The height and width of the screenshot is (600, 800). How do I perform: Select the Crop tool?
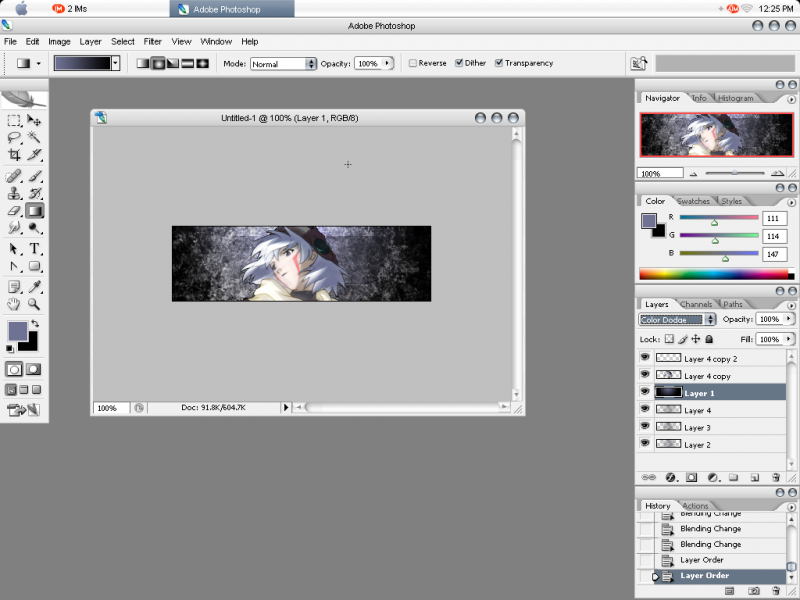point(14,154)
